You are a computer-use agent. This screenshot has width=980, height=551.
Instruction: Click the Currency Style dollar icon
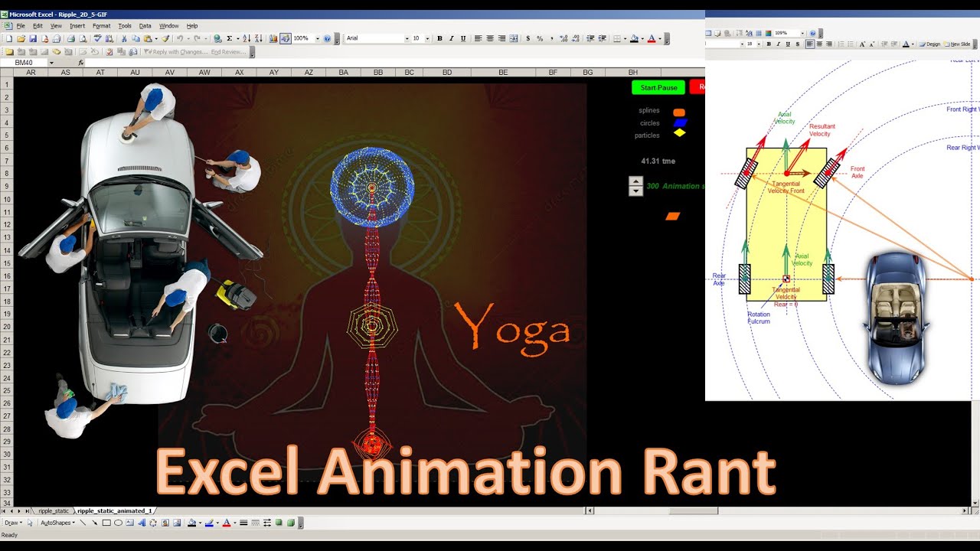(x=528, y=38)
